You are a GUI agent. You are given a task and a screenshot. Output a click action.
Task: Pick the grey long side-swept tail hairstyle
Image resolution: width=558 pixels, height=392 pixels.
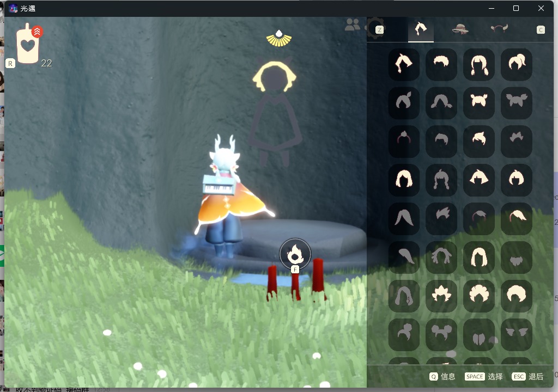(x=404, y=258)
